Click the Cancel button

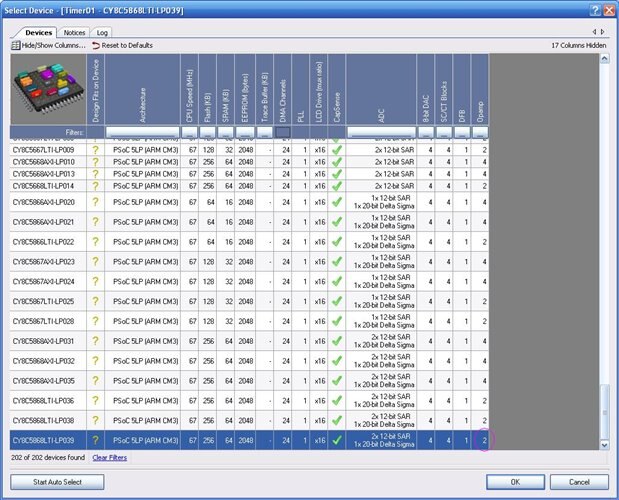572,482
